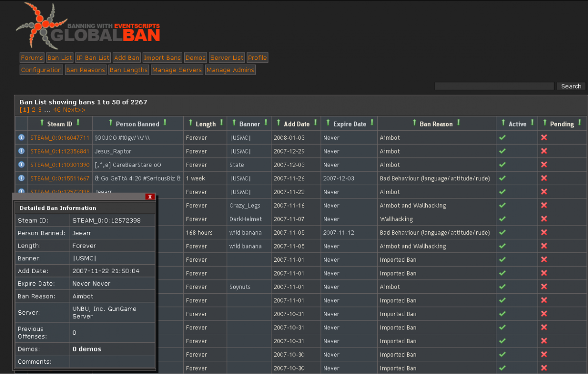
Task: Open Import Bans page
Action: pyautogui.click(x=162, y=58)
